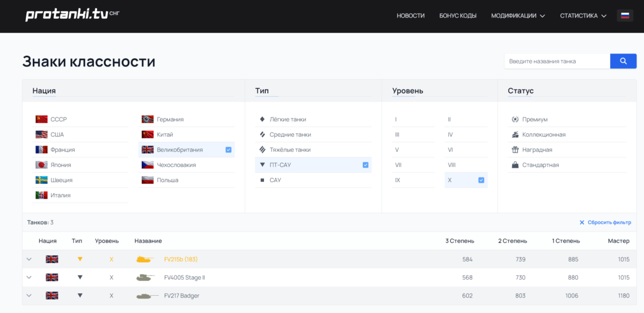Image resolution: width=644 pixels, height=313 pixels.
Task: Uncheck the level X filter checkbox
Action: pyautogui.click(x=481, y=180)
